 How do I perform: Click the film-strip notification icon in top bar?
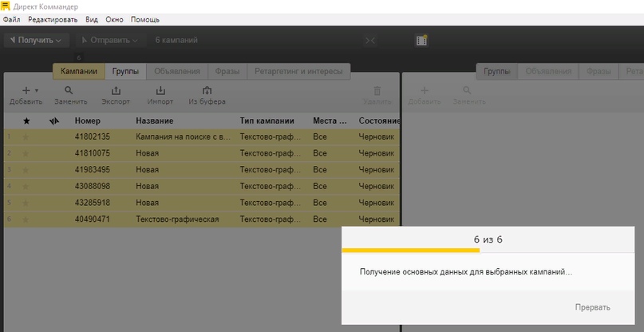(421, 40)
